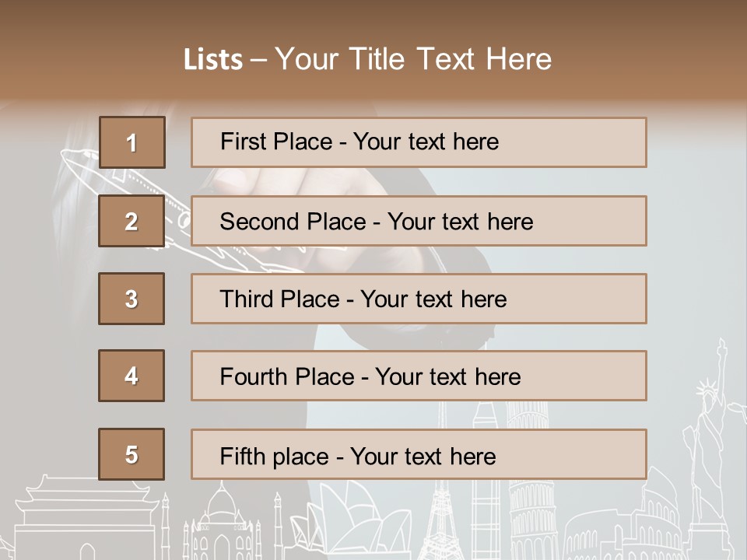
Task: Click the bold word 'Lists' in title
Action: coord(212,60)
